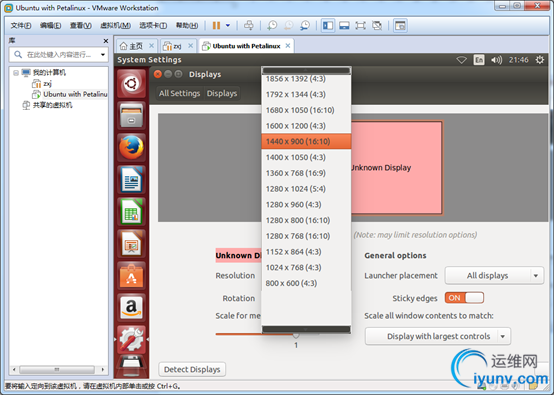
Task: Click the take snapshot toolbar icon
Action: tap(272, 25)
